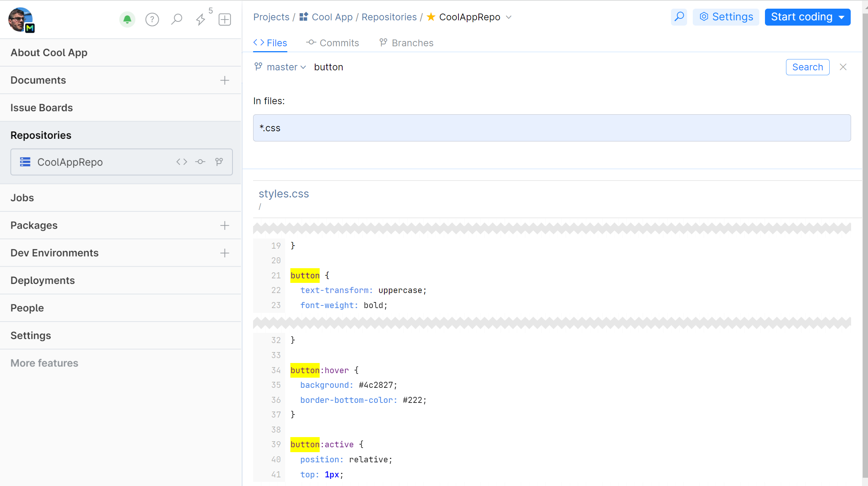The width and height of the screenshot is (868, 486).
Task: Click the Search button
Action: (807, 67)
